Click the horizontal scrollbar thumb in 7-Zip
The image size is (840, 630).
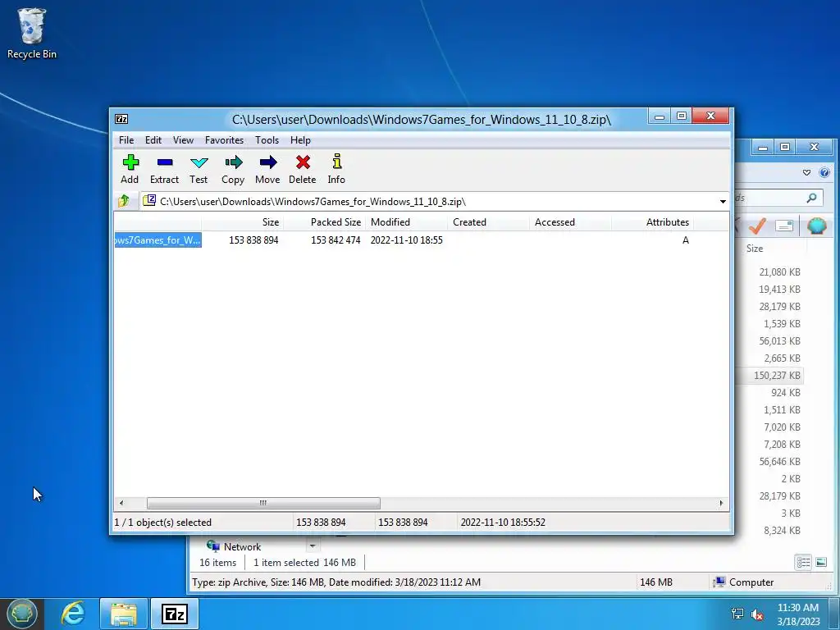pyautogui.click(x=263, y=503)
